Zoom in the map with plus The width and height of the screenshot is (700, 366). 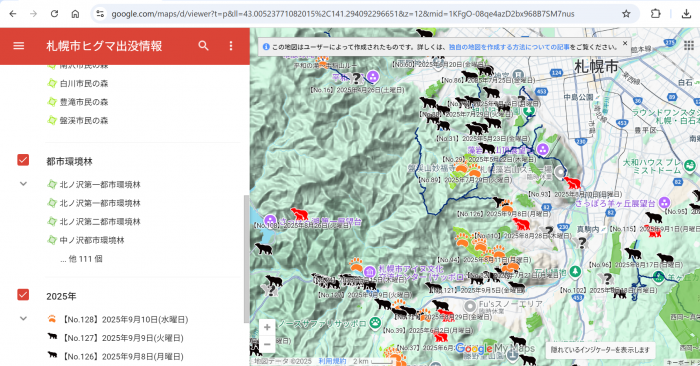(x=267, y=328)
